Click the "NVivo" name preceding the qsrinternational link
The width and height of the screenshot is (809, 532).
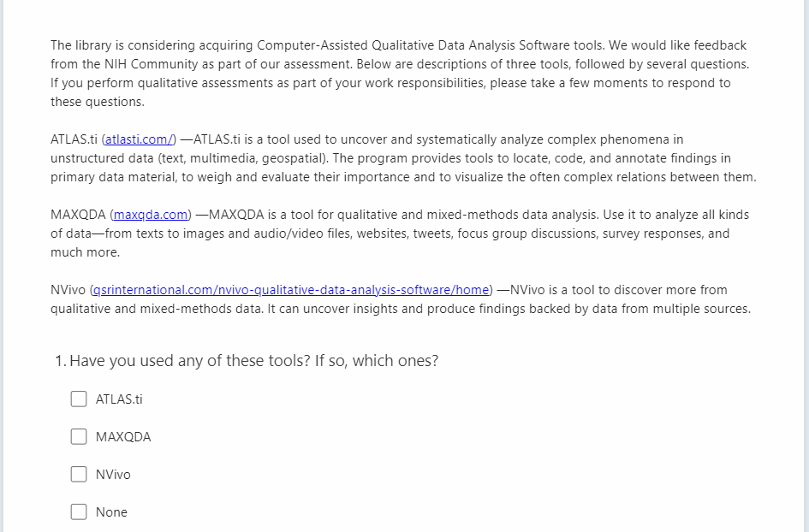pyautogui.click(x=68, y=290)
